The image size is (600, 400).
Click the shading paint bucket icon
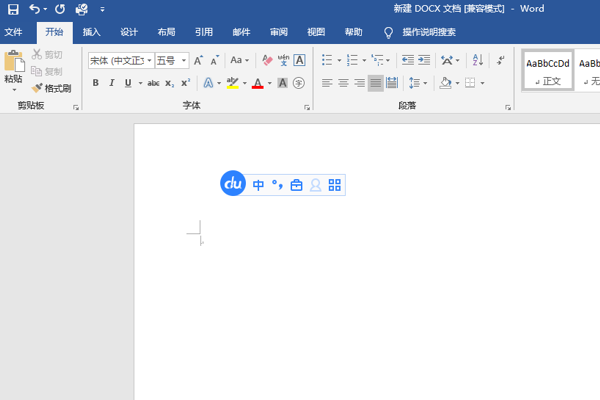coord(445,83)
